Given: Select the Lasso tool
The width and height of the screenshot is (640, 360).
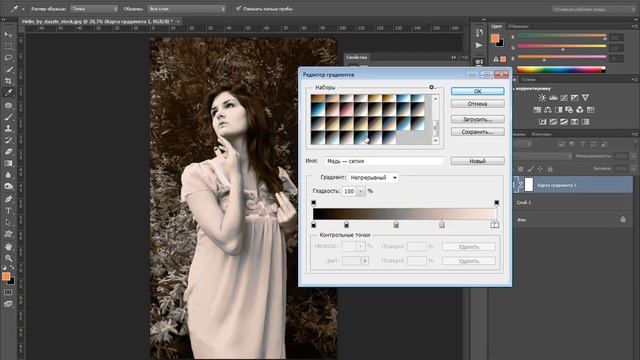Looking at the screenshot, I should tap(8, 58).
